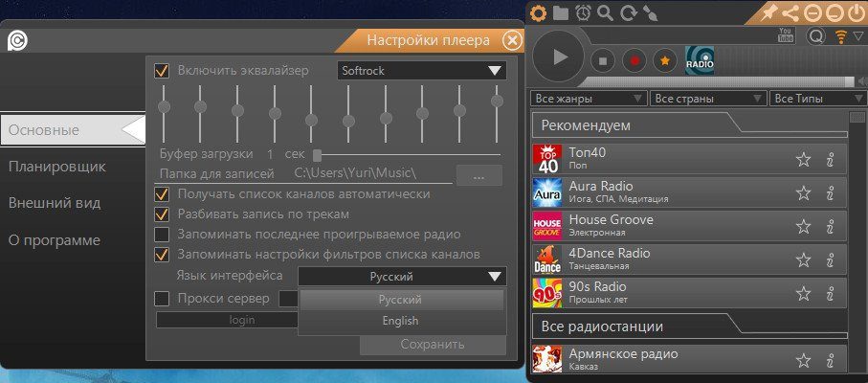
Task: Enable Запоминать последнее проигрываемое радио
Action: point(162,235)
